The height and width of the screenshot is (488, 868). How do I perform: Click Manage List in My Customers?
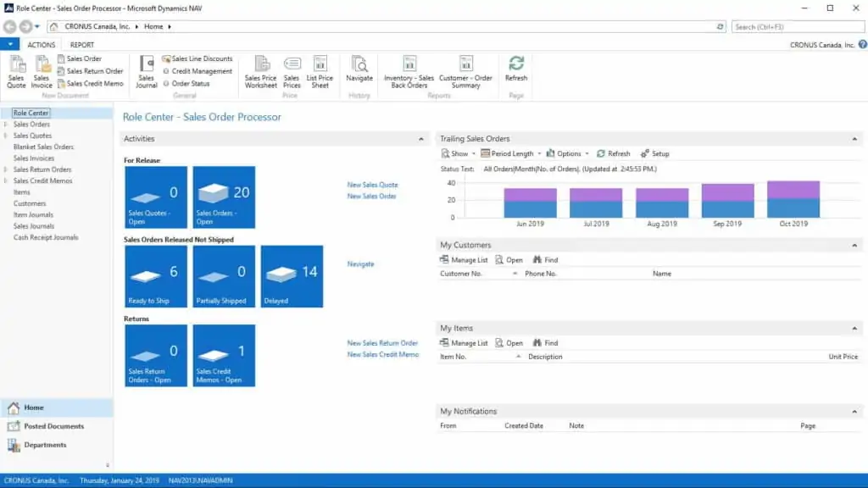click(464, 260)
